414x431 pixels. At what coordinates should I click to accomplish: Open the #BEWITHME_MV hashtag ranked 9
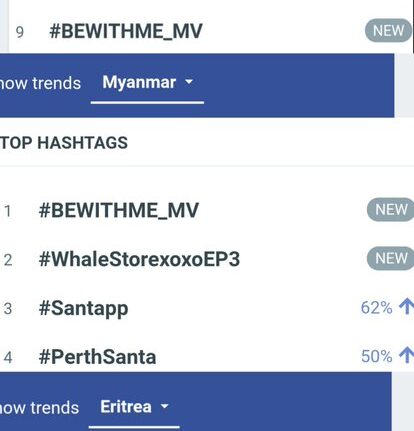(x=126, y=32)
